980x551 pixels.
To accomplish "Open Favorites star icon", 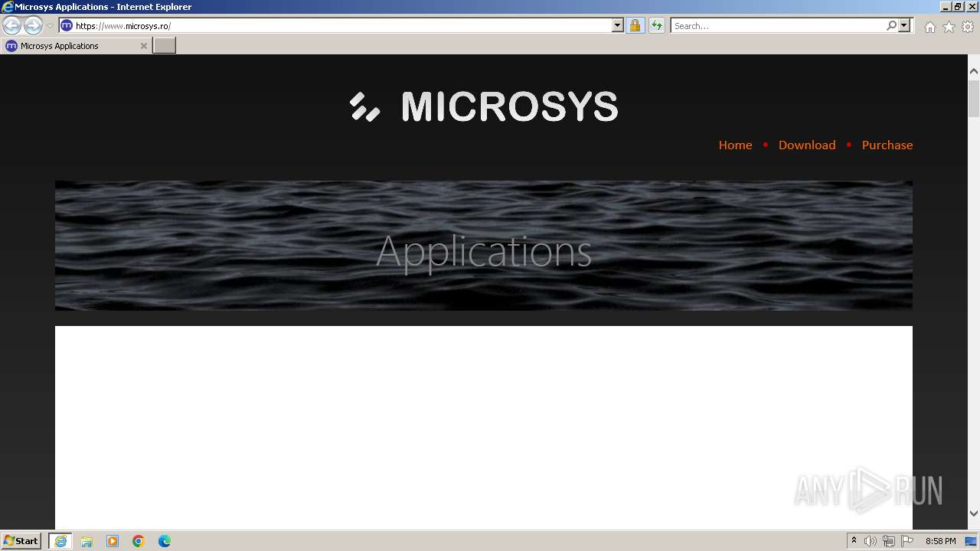I will [949, 27].
